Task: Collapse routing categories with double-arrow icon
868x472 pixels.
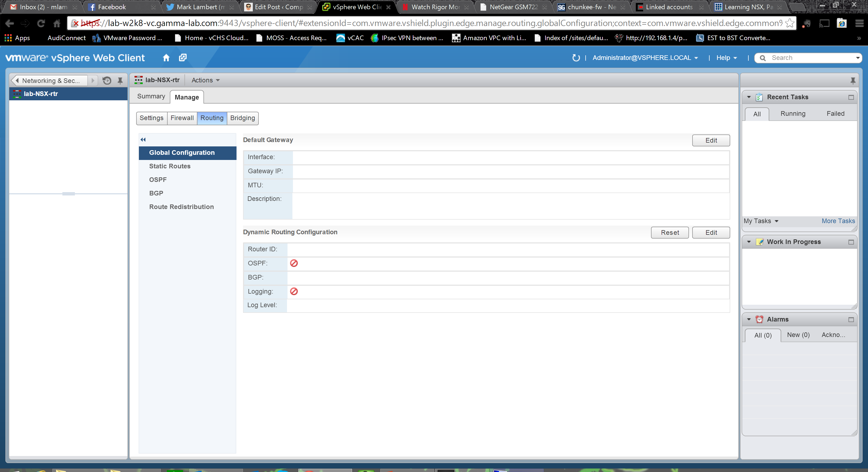Action: (143, 140)
